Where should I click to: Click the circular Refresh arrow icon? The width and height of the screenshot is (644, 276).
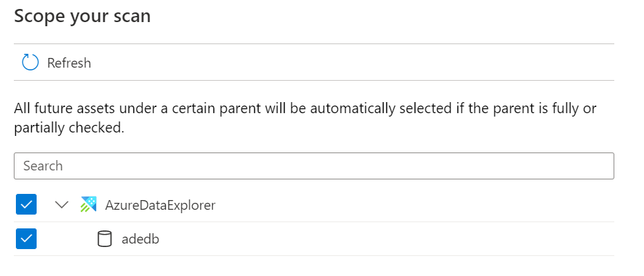pos(30,62)
